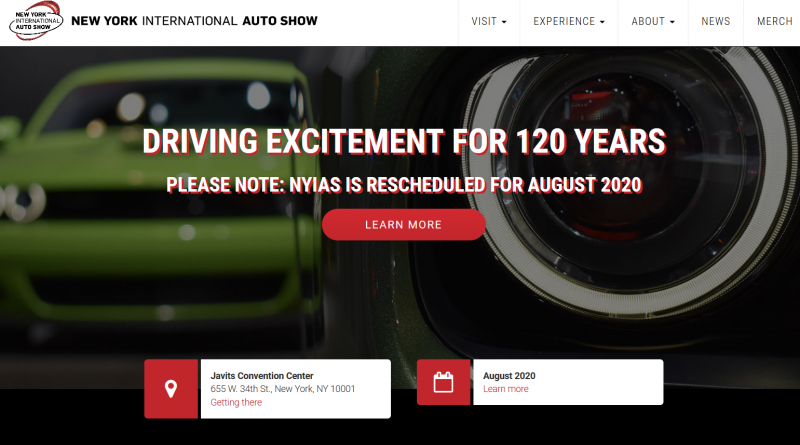Select the Javits Convention Center heading
Screen dimensions: 800x445
click(262, 376)
